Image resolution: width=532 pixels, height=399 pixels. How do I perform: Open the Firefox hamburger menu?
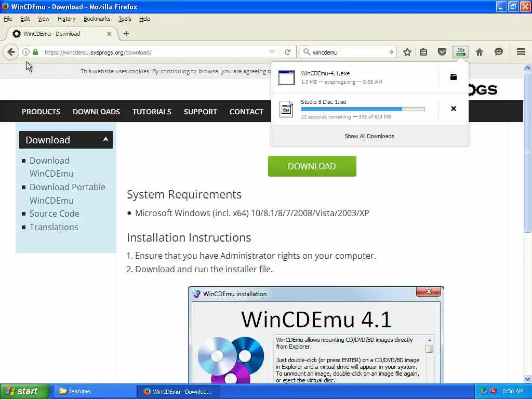click(521, 52)
